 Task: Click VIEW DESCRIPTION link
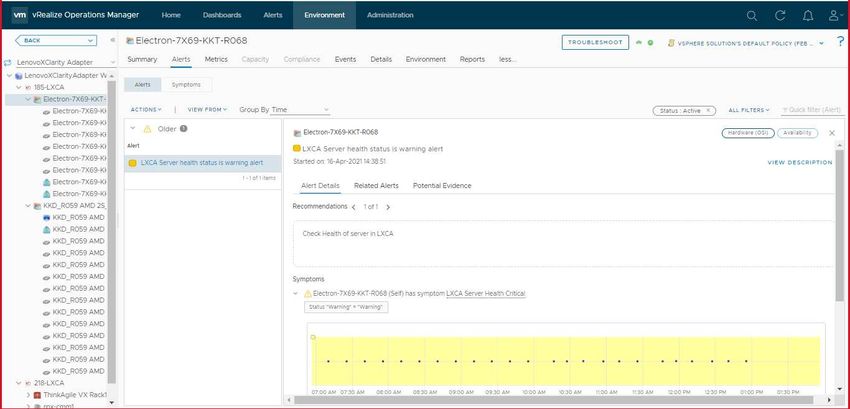(x=800, y=162)
